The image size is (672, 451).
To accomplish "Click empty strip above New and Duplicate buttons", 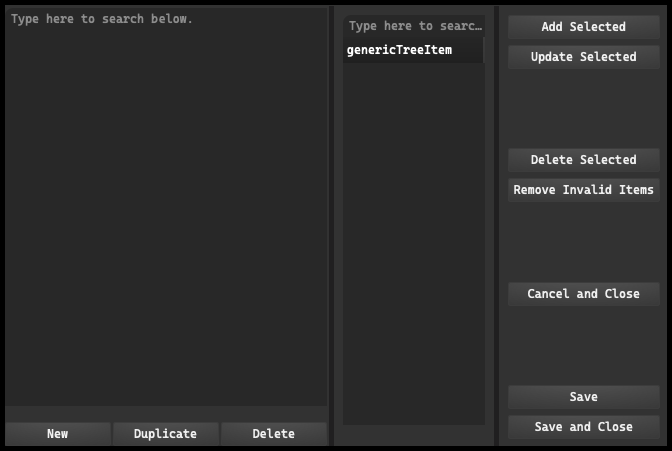I will tap(166, 414).
